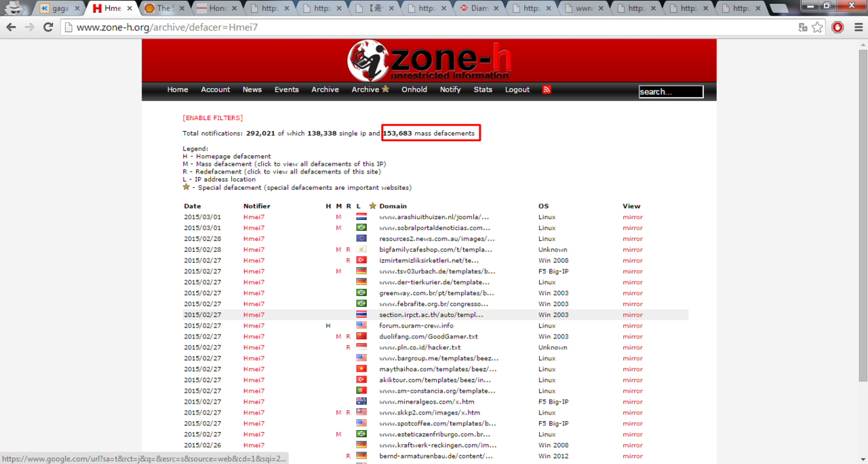Click German flag for tsv03urbach.de row
The width and height of the screenshot is (868, 464).
pos(361,271)
